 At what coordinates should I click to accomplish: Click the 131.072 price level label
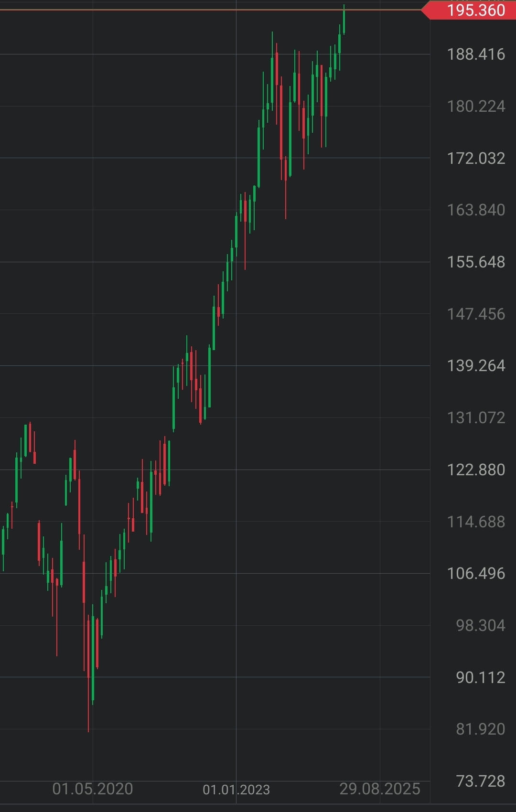point(476,417)
